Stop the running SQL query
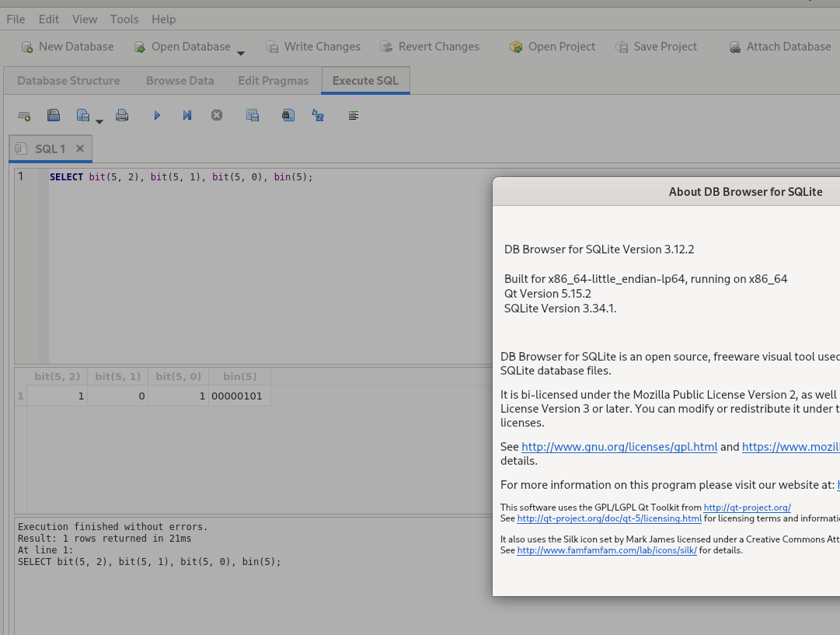The height and width of the screenshot is (635, 840). 217,115
